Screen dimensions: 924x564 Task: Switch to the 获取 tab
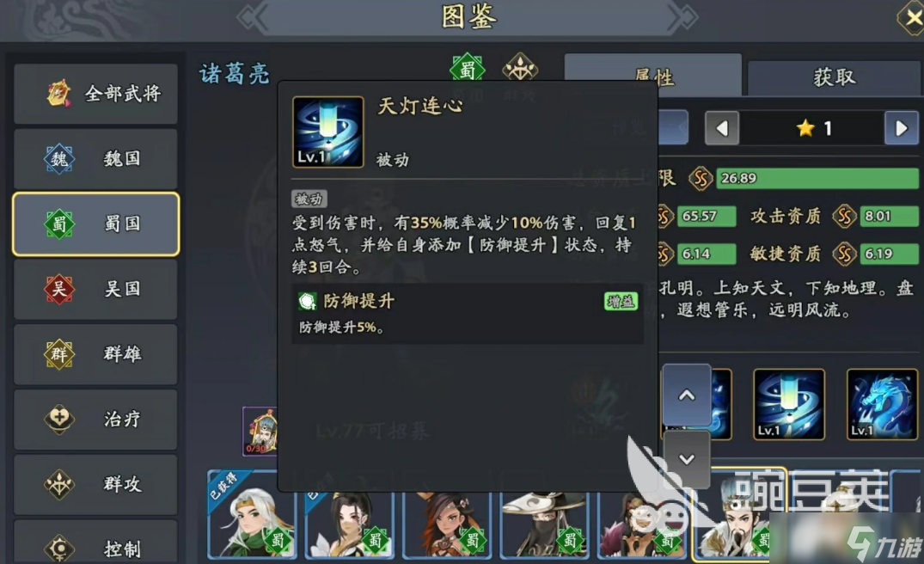[x=834, y=77]
